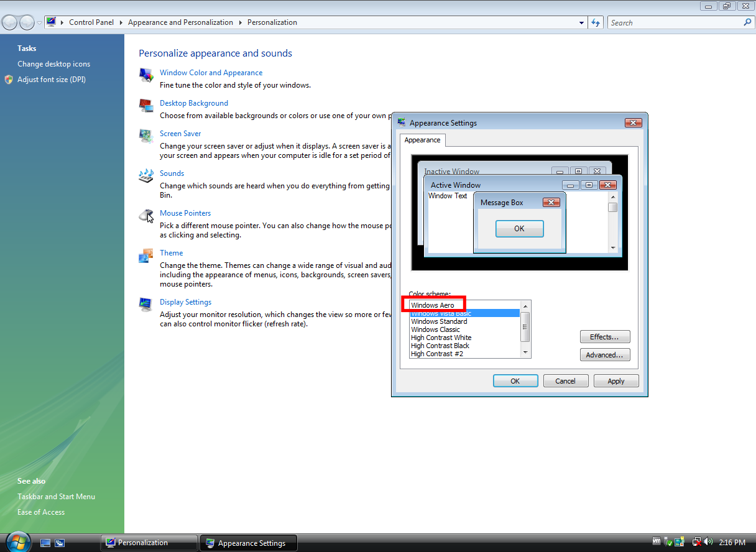The height and width of the screenshot is (552, 756).
Task: Open the Effects... button
Action: coord(605,337)
